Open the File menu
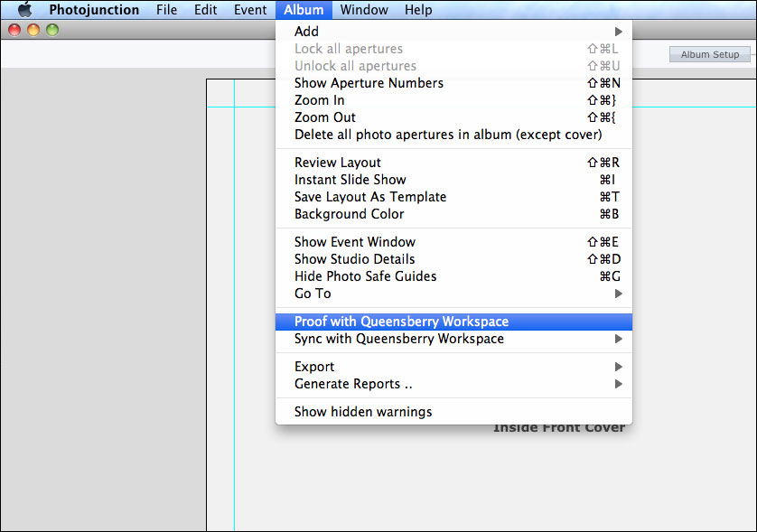This screenshot has height=532, width=757. pos(166,10)
